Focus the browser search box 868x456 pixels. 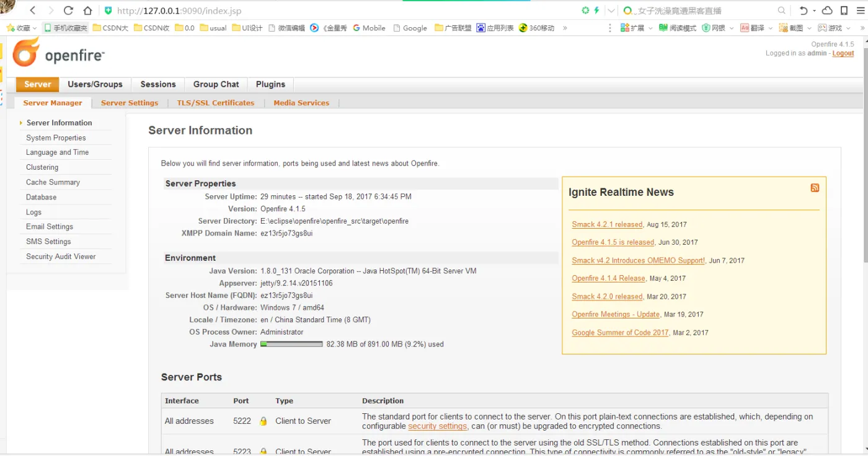(x=704, y=11)
